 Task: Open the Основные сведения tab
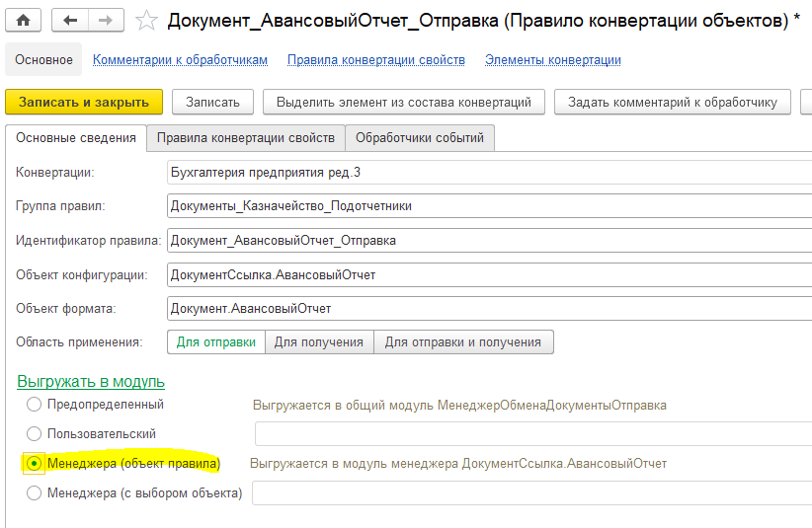coord(76,138)
